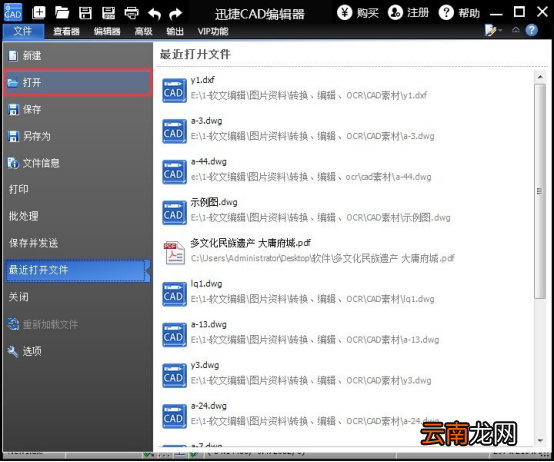Switch to the 高级 tab
Screen dimensions: 554x462
[x=143, y=31]
